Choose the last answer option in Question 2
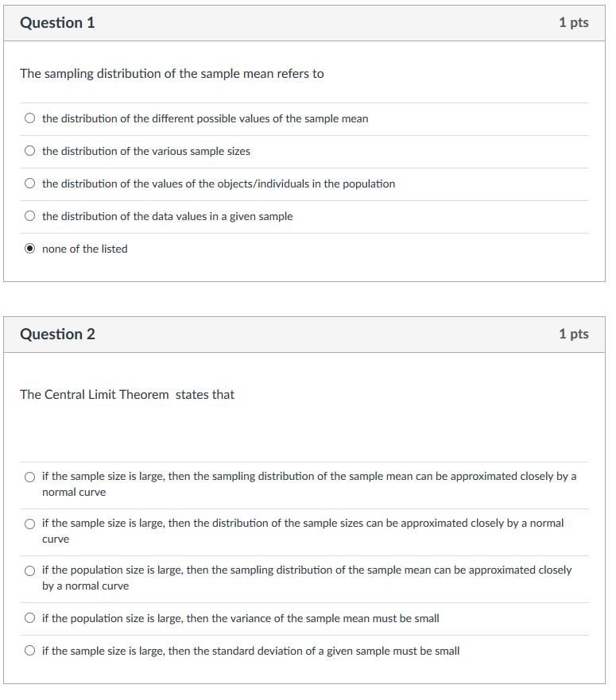This screenshot has height=700, width=616. pos(29,651)
